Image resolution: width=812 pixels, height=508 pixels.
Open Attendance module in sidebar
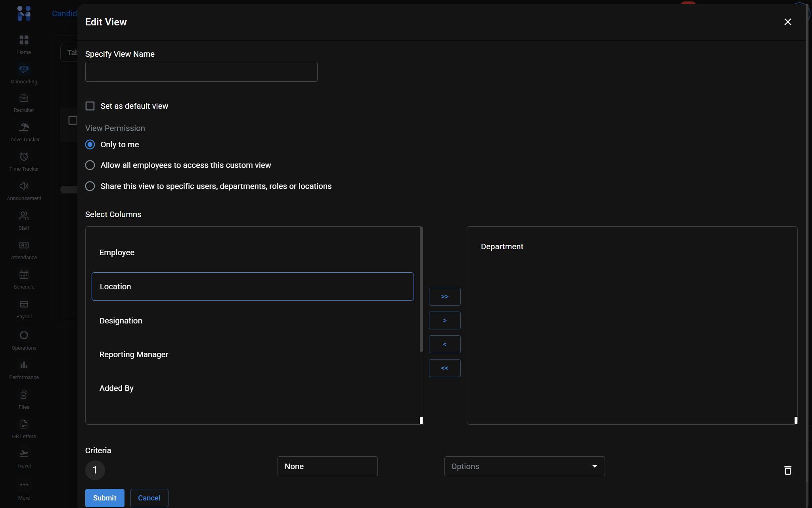coord(24,246)
